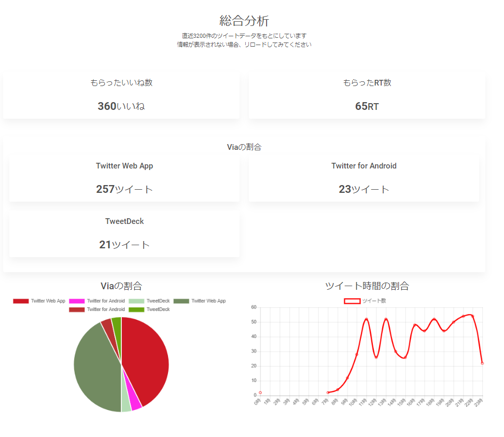
Task: Click the もらったいいね数 card title
Action: click(121, 82)
